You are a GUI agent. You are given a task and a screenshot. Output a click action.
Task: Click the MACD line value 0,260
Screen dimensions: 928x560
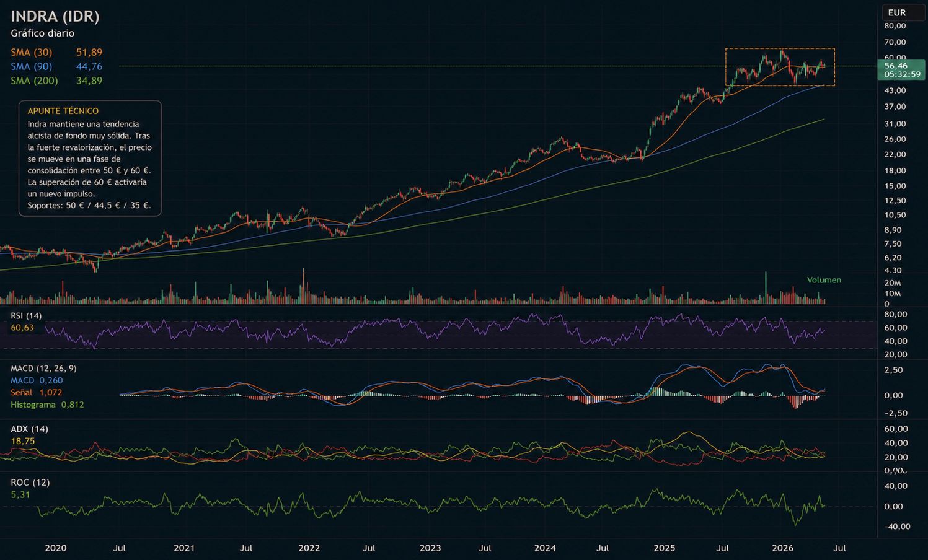(x=51, y=381)
